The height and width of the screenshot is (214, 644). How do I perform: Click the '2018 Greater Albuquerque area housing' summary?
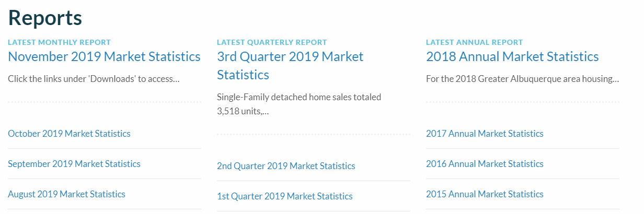coord(523,79)
